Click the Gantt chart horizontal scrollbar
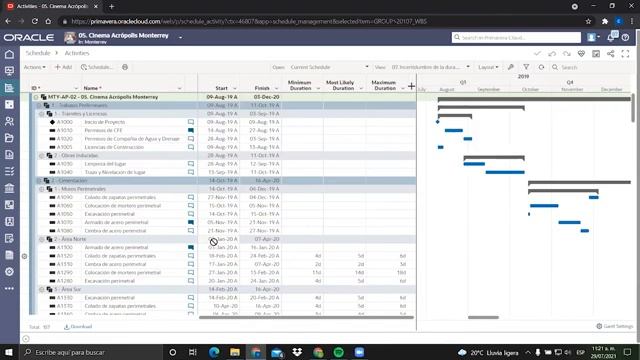Image resolution: width=640 pixels, height=360 pixels. 483,317
